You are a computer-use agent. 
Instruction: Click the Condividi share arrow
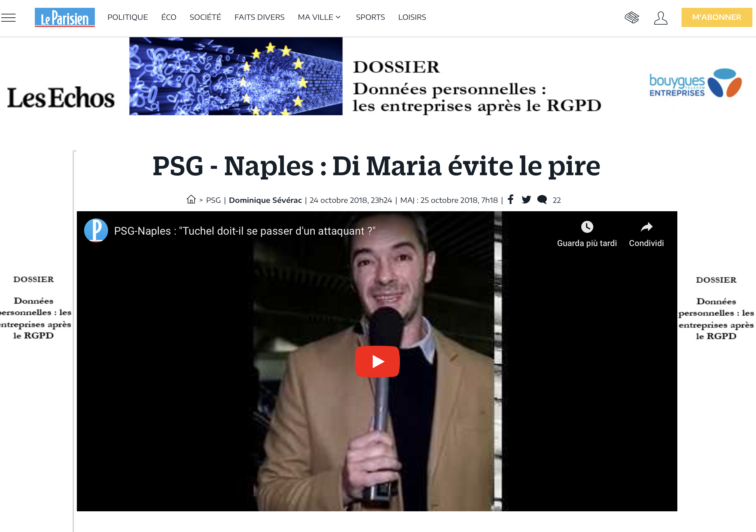click(646, 227)
